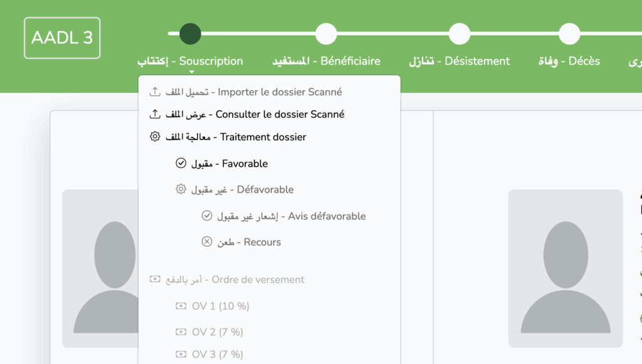
Task: Click the x-circle icon beside Recours
Action: [x=207, y=242]
